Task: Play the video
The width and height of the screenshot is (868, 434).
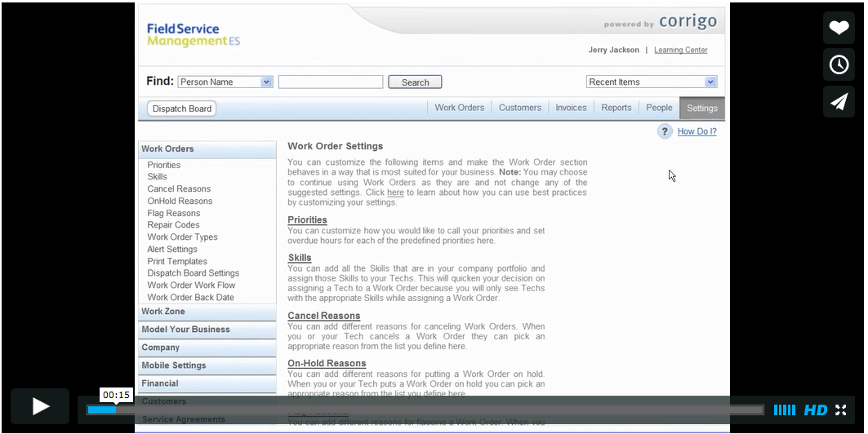Action: [x=40, y=406]
